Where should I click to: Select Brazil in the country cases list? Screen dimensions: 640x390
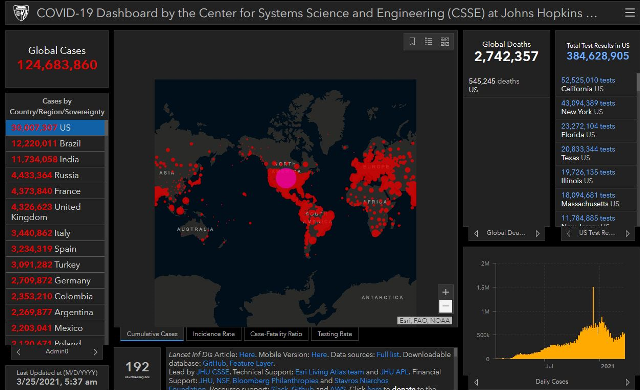[x=55, y=144]
